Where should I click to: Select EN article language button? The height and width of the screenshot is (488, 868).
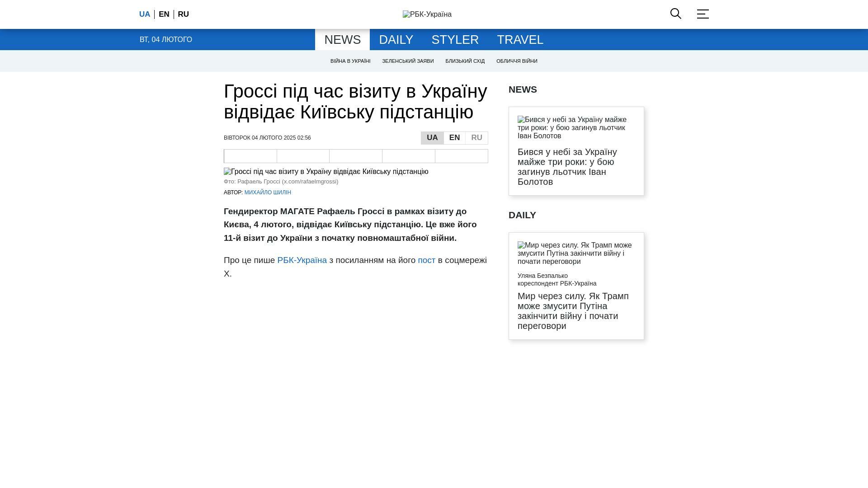coord(454,138)
